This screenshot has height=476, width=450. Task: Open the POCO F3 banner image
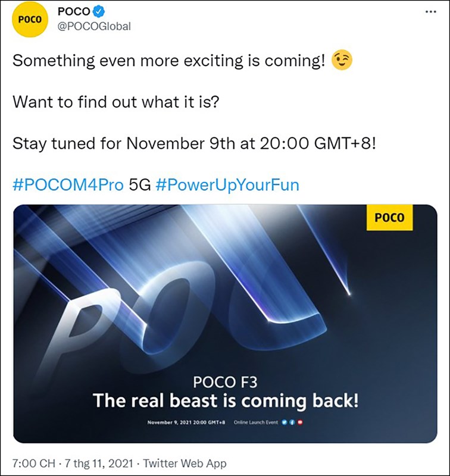pos(225,297)
